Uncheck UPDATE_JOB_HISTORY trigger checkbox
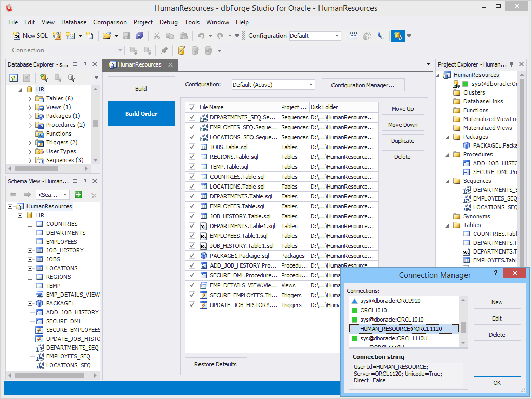This screenshot has height=399, width=532. coord(192,304)
